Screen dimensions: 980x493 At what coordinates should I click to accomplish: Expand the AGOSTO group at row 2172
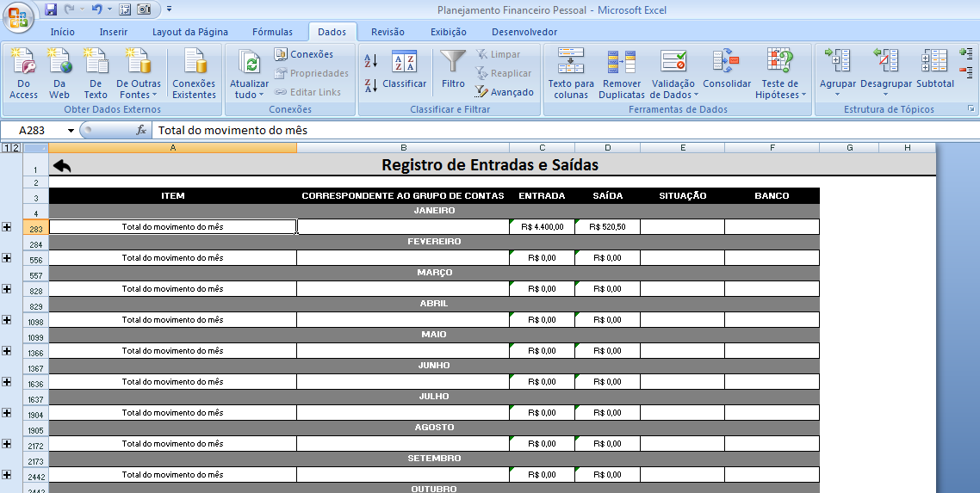tap(7, 443)
